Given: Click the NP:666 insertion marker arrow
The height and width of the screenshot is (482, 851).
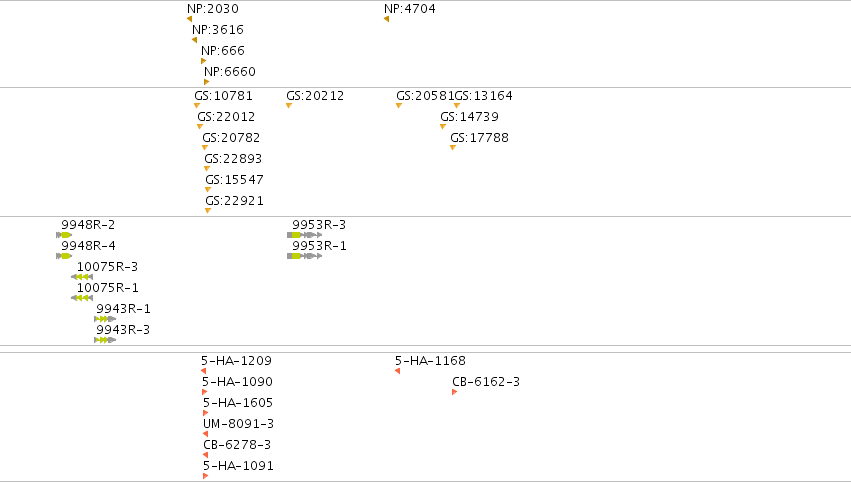Looking at the screenshot, I should 204,61.
